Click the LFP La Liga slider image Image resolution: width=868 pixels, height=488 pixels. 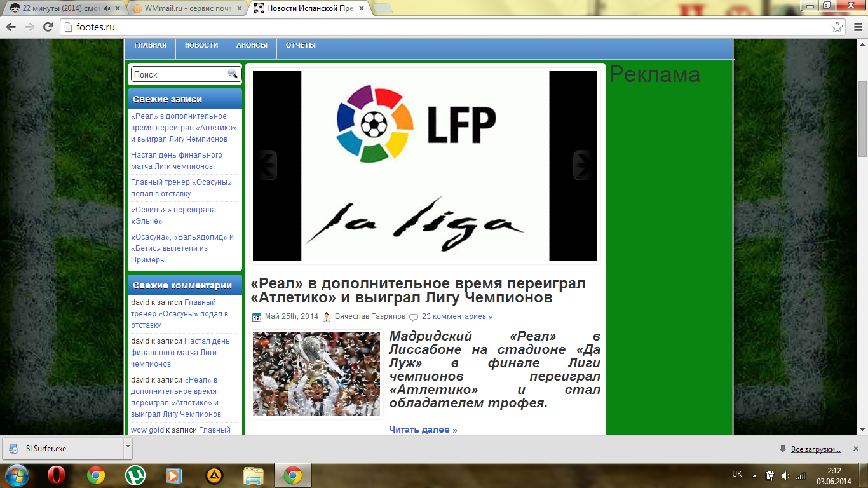(425, 166)
